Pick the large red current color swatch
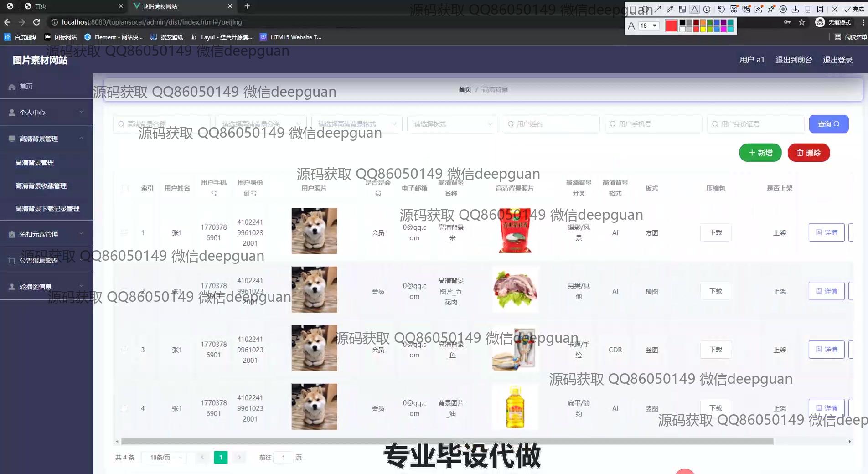The image size is (868, 474). tap(671, 26)
